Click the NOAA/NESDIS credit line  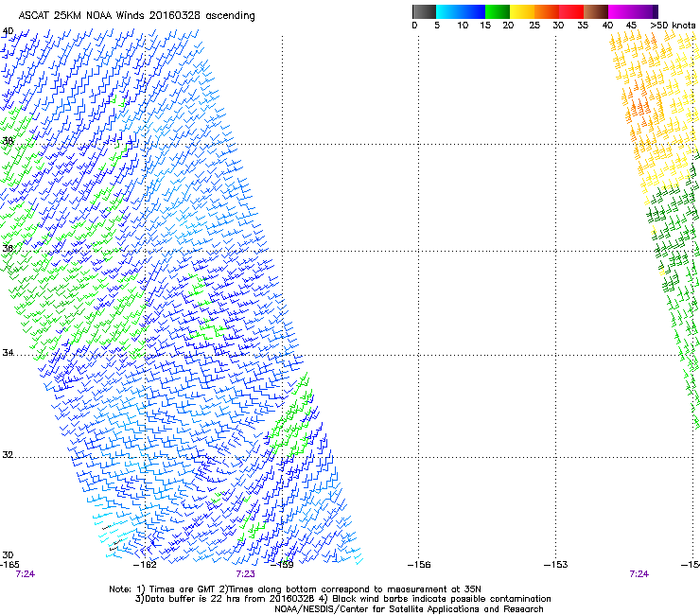[409, 609]
